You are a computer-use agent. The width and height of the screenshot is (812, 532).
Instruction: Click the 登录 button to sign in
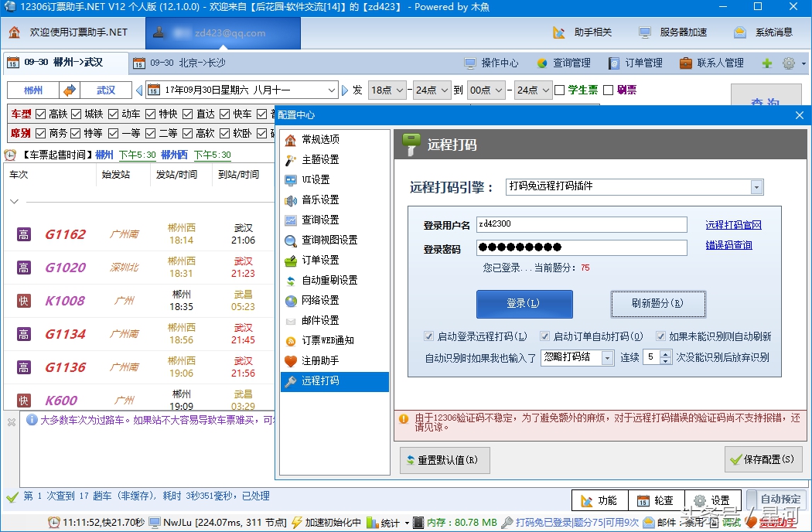click(524, 304)
